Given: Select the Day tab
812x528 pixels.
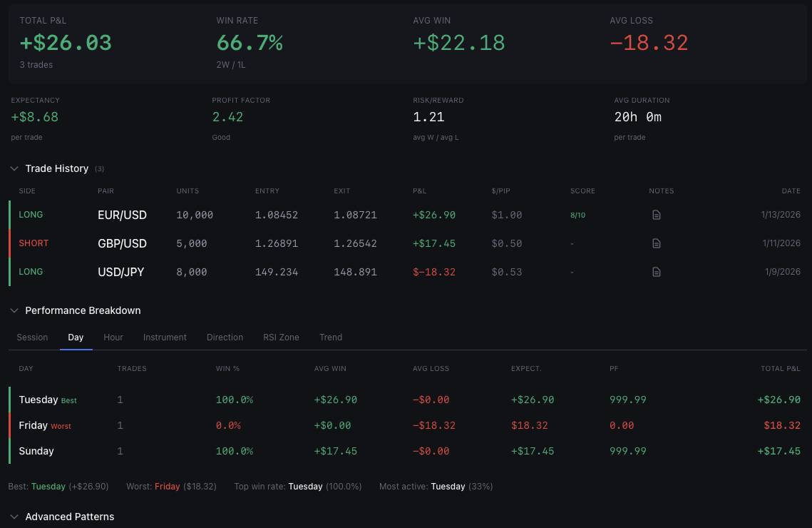Looking at the screenshot, I should tap(76, 337).
